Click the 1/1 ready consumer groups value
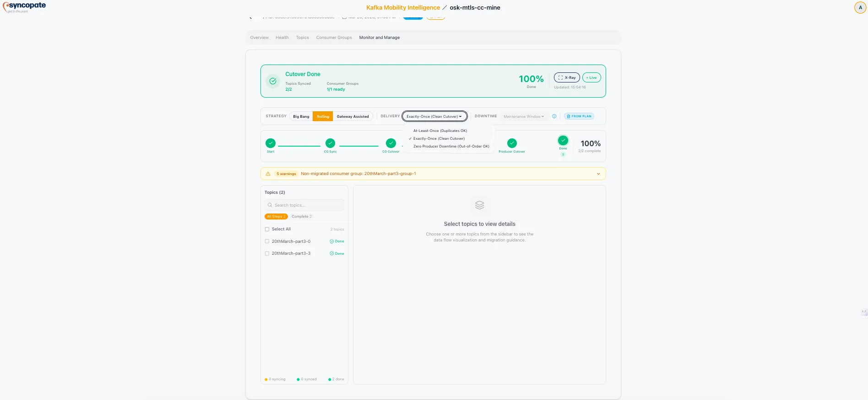The height and width of the screenshot is (400, 868). pyautogui.click(x=336, y=89)
